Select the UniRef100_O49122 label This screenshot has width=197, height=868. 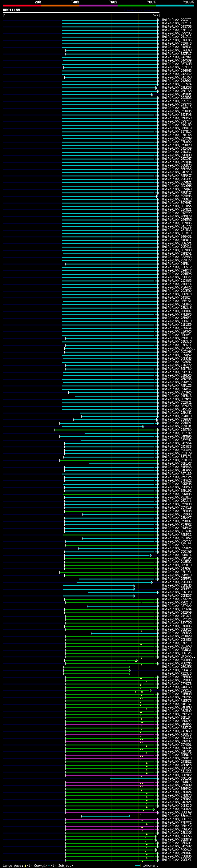pyautogui.click(x=177, y=410)
